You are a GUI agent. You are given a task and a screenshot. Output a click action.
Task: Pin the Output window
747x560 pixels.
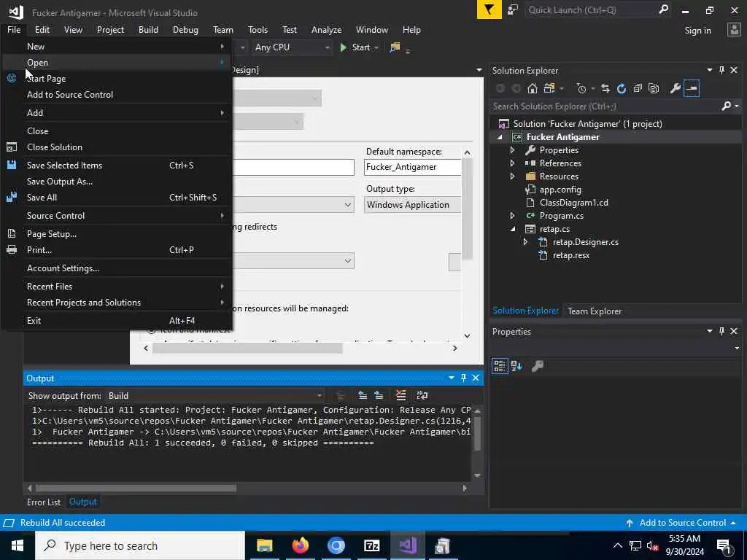(x=463, y=378)
